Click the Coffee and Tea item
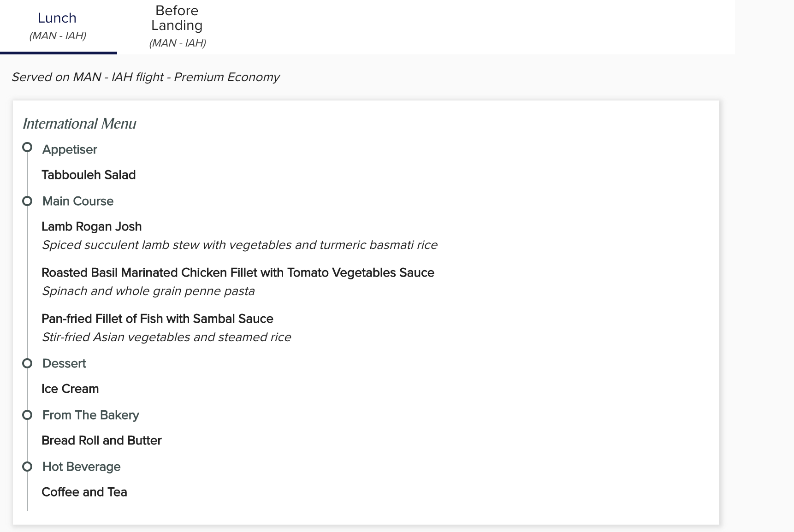This screenshot has height=532, width=794. [84, 492]
